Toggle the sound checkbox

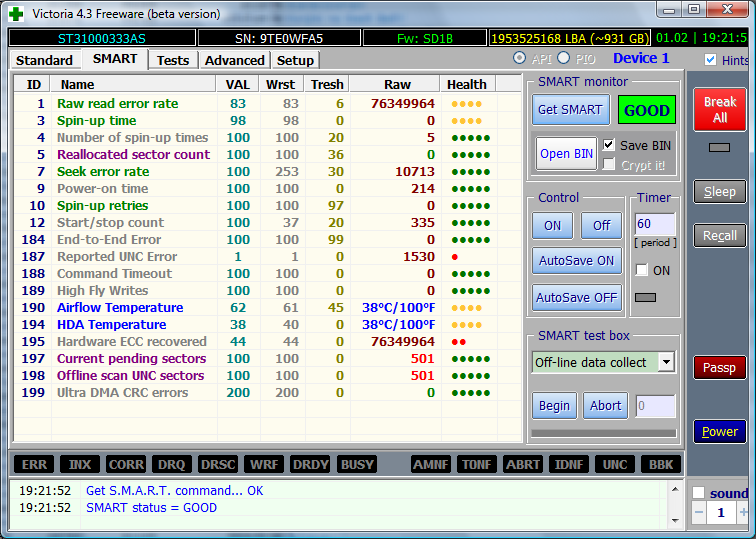(x=698, y=493)
